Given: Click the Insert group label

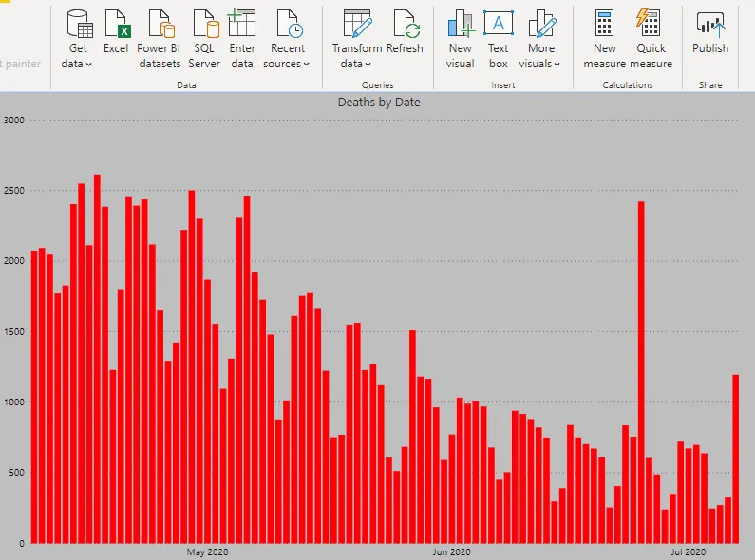Looking at the screenshot, I should tap(503, 85).
